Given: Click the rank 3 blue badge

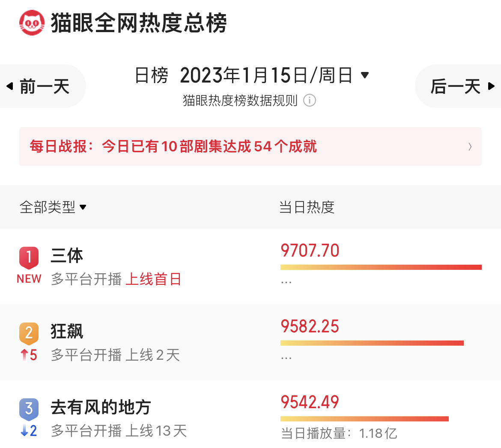Looking at the screenshot, I should [29, 409].
